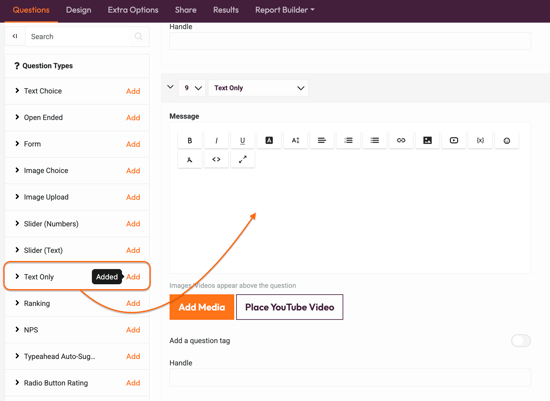
Task: Open the text background color tool
Action: coord(269,140)
